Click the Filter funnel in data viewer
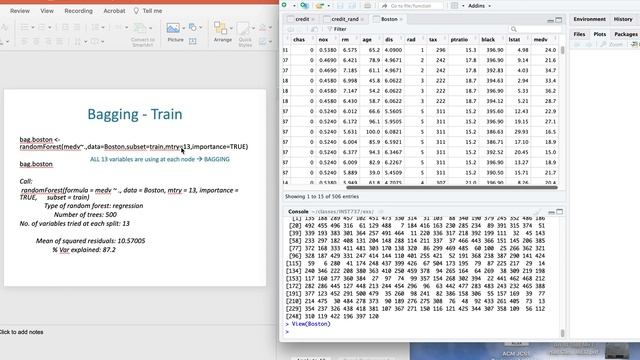 point(330,29)
